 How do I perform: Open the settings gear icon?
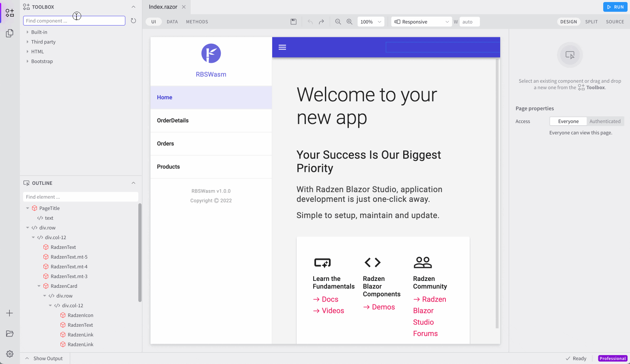(10, 354)
